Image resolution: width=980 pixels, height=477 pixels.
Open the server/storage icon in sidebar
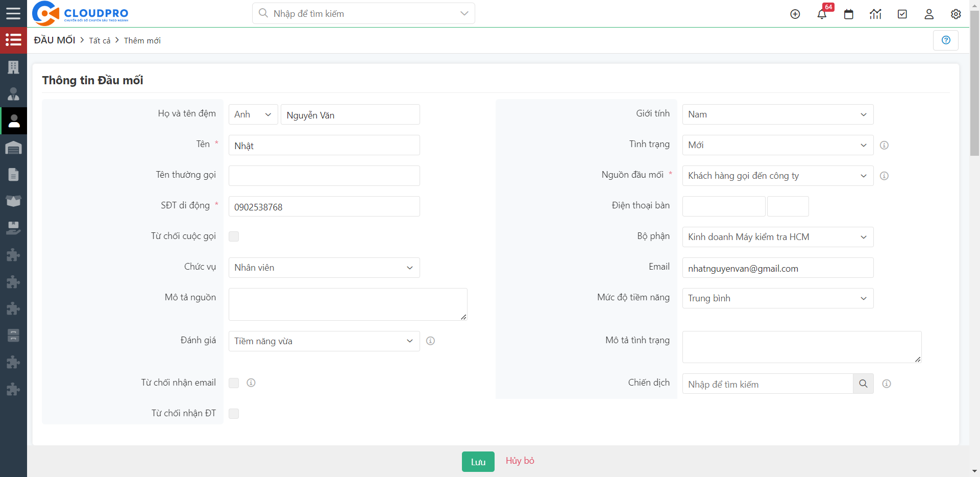click(x=13, y=336)
